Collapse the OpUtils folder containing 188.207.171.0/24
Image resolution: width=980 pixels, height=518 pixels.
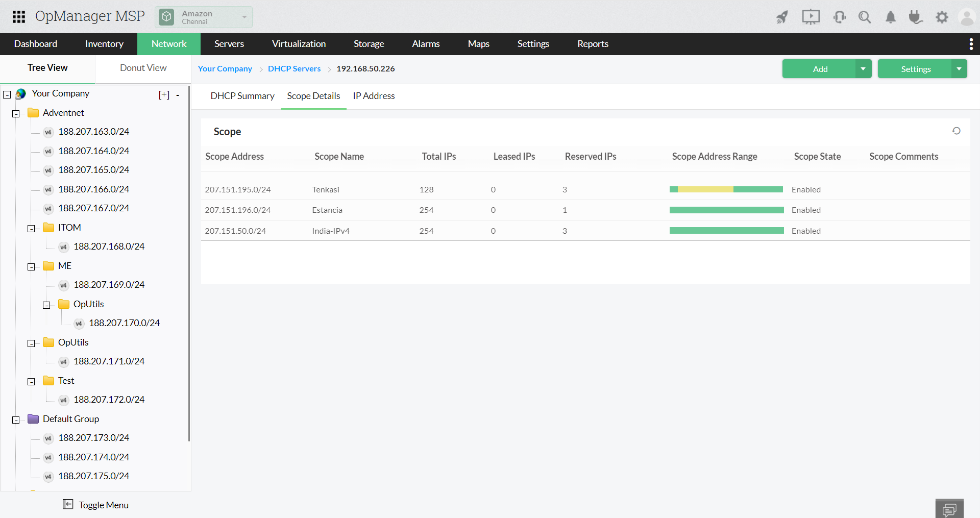pyautogui.click(x=31, y=343)
